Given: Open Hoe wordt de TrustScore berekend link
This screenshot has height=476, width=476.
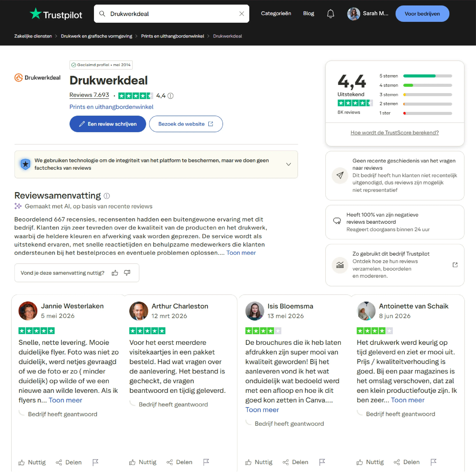Looking at the screenshot, I should coord(394,133).
